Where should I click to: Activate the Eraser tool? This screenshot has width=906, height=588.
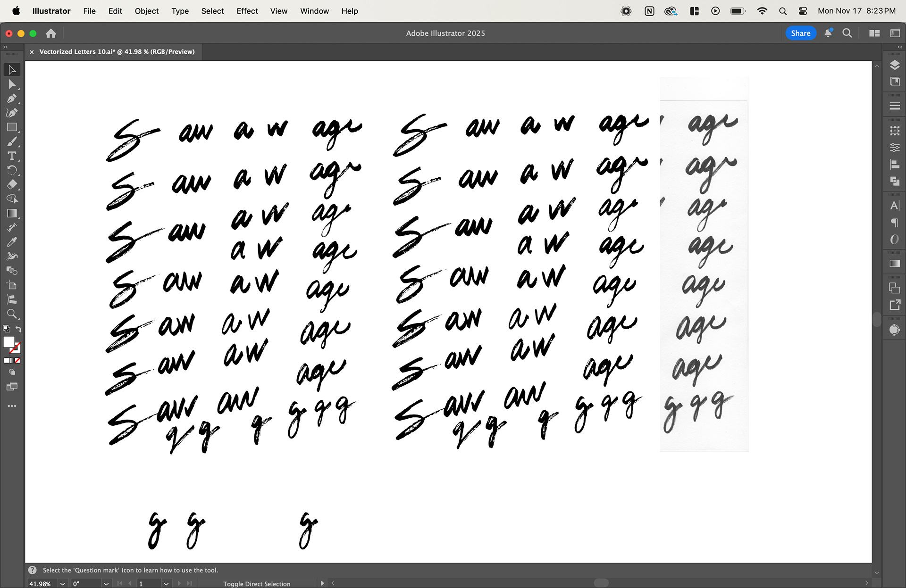(x=12, y=184)
